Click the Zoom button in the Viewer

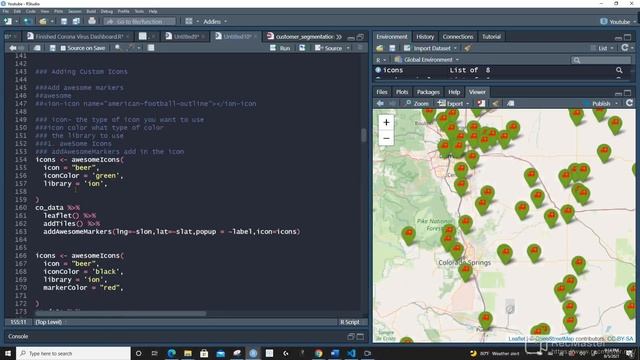coord(417,103)
